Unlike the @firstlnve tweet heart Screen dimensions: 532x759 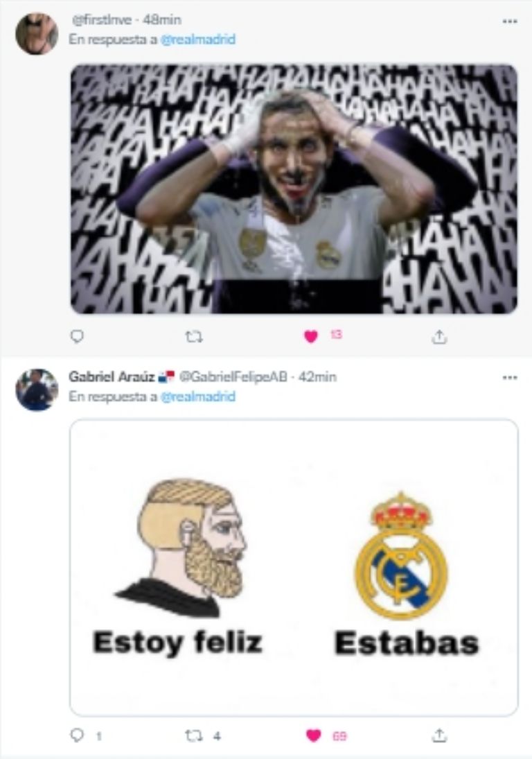311,336
